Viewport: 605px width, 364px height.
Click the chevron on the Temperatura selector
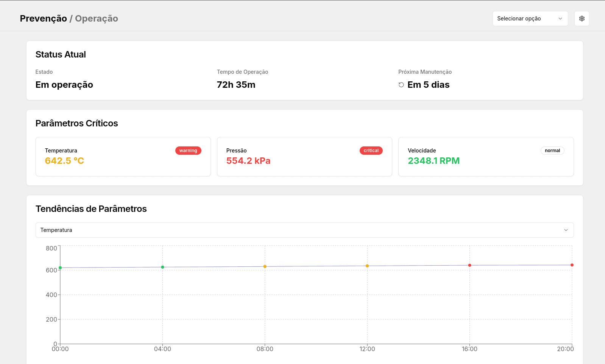[x=566, y=230]
